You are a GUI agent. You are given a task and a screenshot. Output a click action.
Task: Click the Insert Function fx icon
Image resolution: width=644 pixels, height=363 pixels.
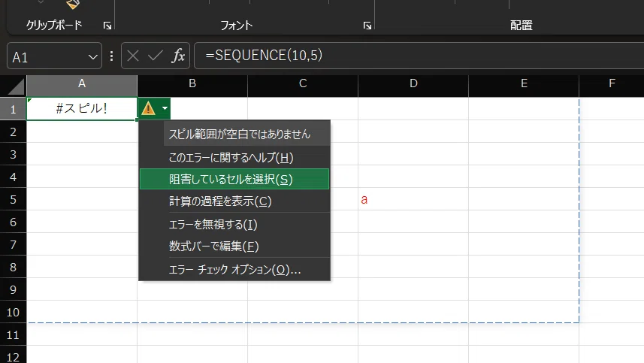pyautogui.click(x=178, y=56)
